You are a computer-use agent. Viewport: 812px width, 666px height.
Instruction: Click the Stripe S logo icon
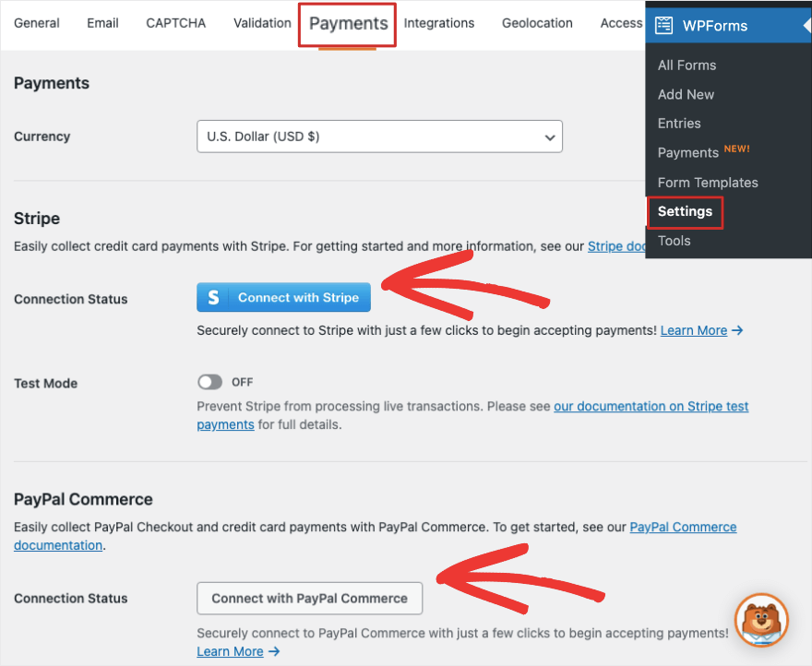tap(213, 297)
